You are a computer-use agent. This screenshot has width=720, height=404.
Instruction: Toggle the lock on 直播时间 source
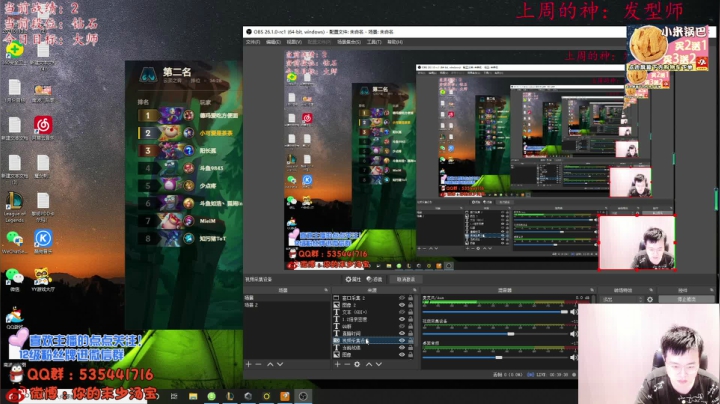pyautogui.click(x=411, y=333)
